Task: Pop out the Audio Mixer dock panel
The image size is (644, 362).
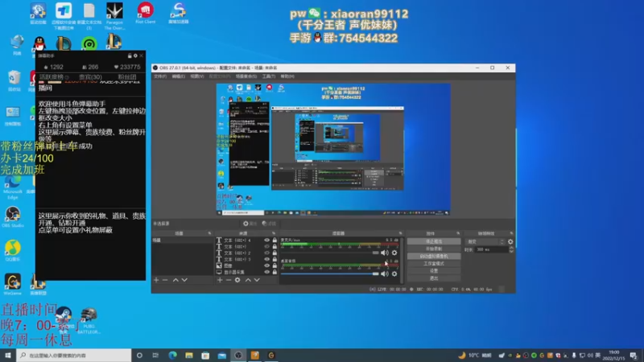Action: (x=400, y=233)
